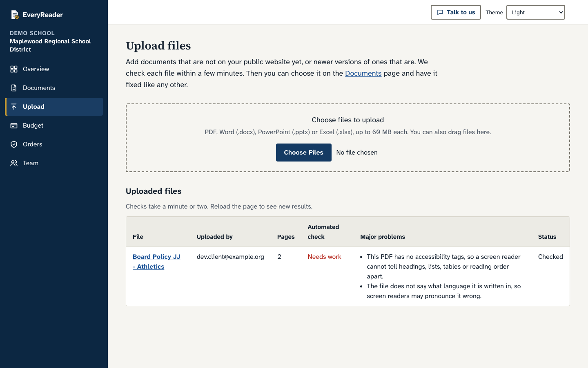The height and width of the screenshot is (368, 588).
Task: Click the EveryReader logo icon
Action: pyautogui.click(x=15, y=15)
